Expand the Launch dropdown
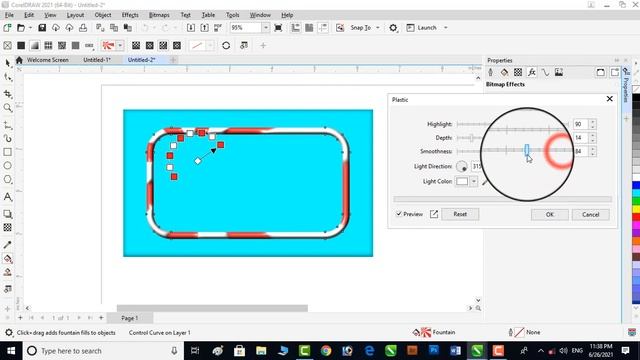This screenshot has width=640, height=360. pos(446,28)
